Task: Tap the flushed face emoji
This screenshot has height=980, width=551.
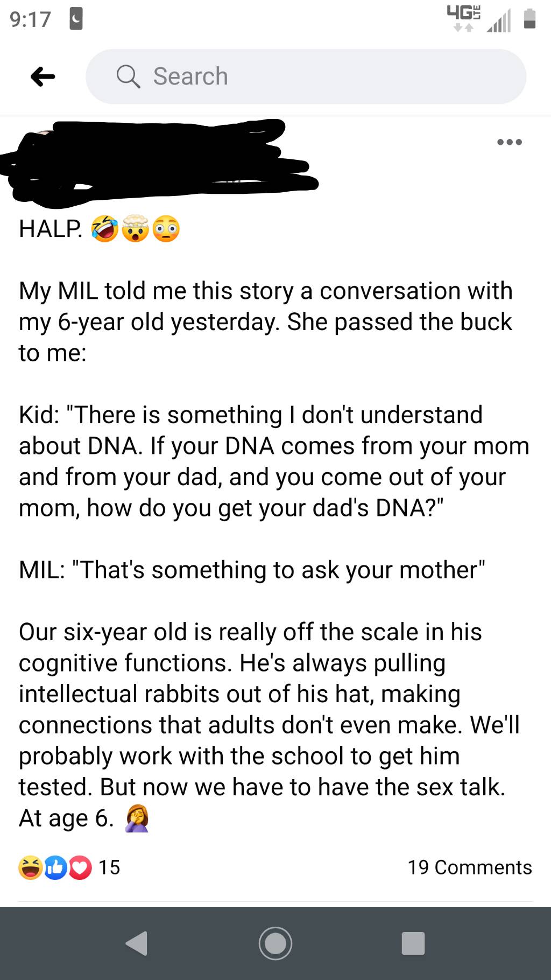Action: pos(166,229)
